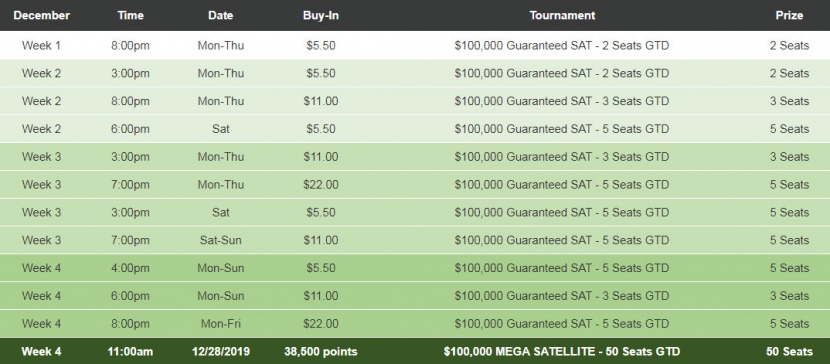
Task: Select the Week 1 8:00pm tournament name
Action: click(x=562, y=46)
